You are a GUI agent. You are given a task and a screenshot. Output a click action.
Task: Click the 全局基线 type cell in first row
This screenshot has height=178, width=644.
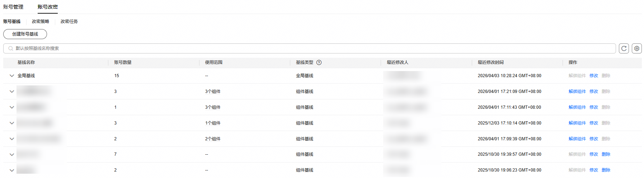pyautogui.click(x=305, y=76)
